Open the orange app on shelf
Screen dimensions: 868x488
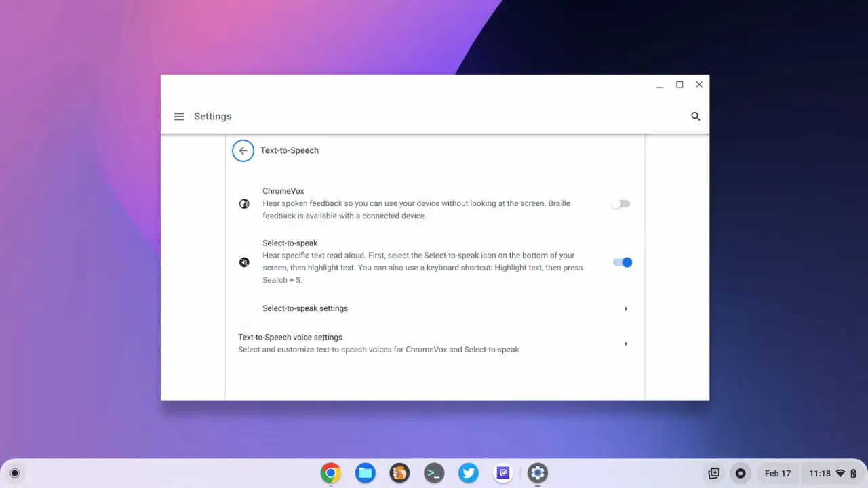click(x=400, y=473)
